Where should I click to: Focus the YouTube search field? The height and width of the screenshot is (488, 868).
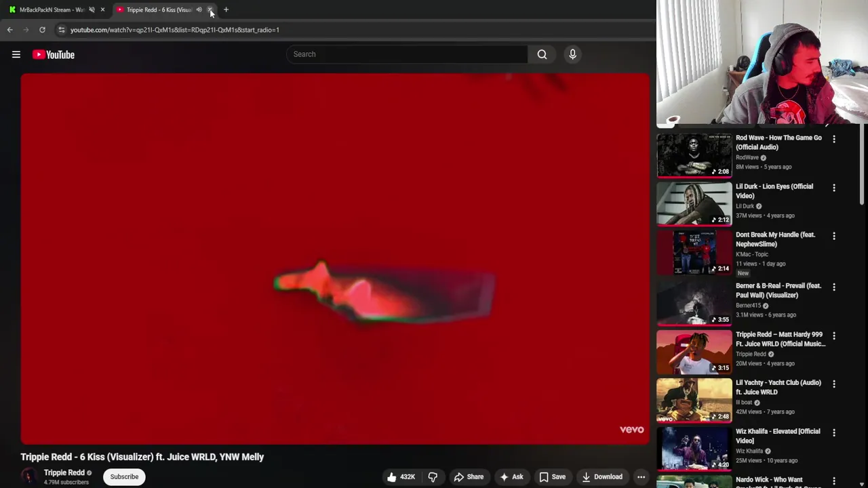407,54
